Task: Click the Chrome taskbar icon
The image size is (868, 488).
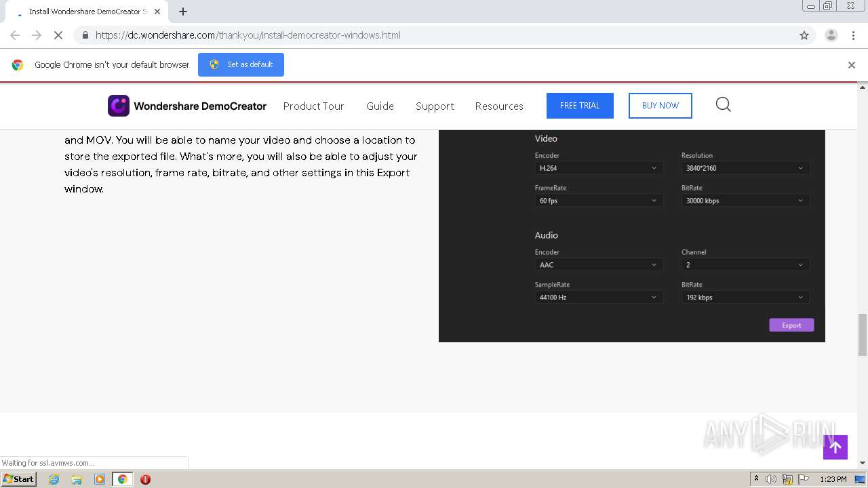Action: [122, 479]
